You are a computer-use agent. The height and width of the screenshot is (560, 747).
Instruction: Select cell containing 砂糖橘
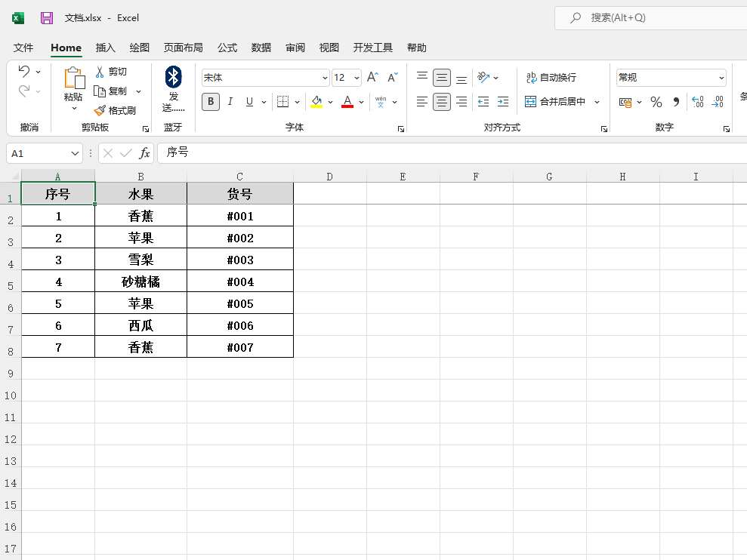click(140, 282)
